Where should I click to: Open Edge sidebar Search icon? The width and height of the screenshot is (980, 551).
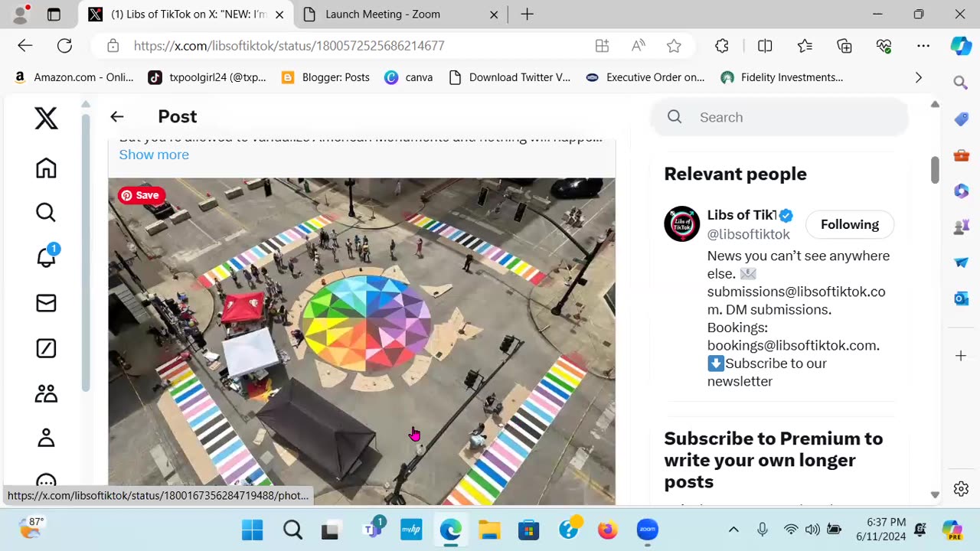click(961, 83)
